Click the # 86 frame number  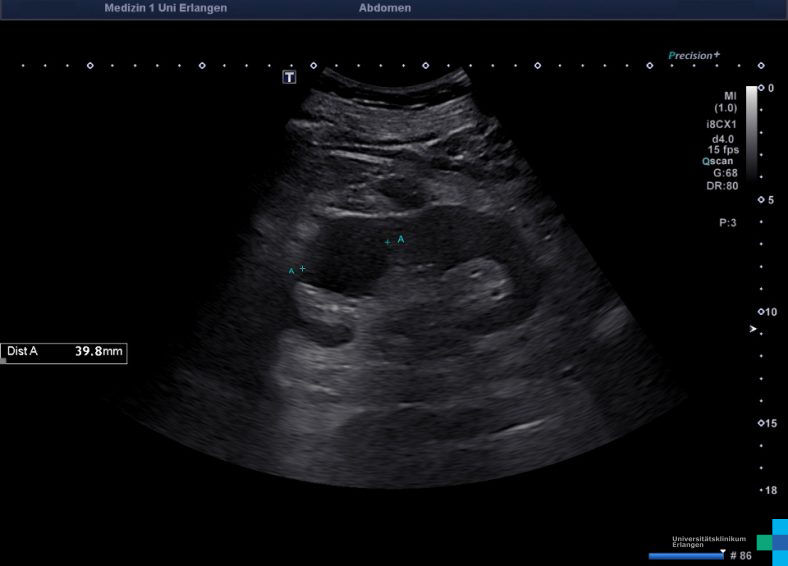click(x=740, y=555)
